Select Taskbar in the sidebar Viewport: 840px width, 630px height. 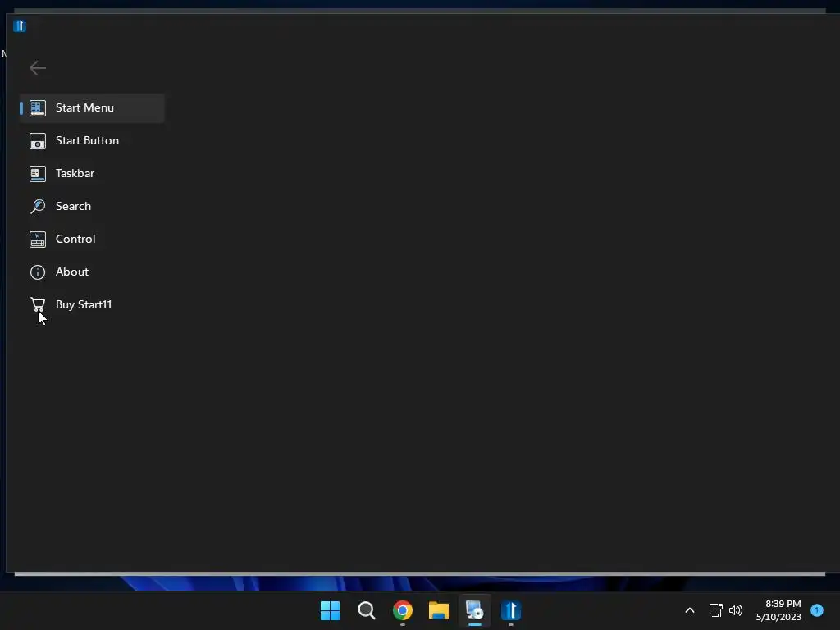[92, 173]
